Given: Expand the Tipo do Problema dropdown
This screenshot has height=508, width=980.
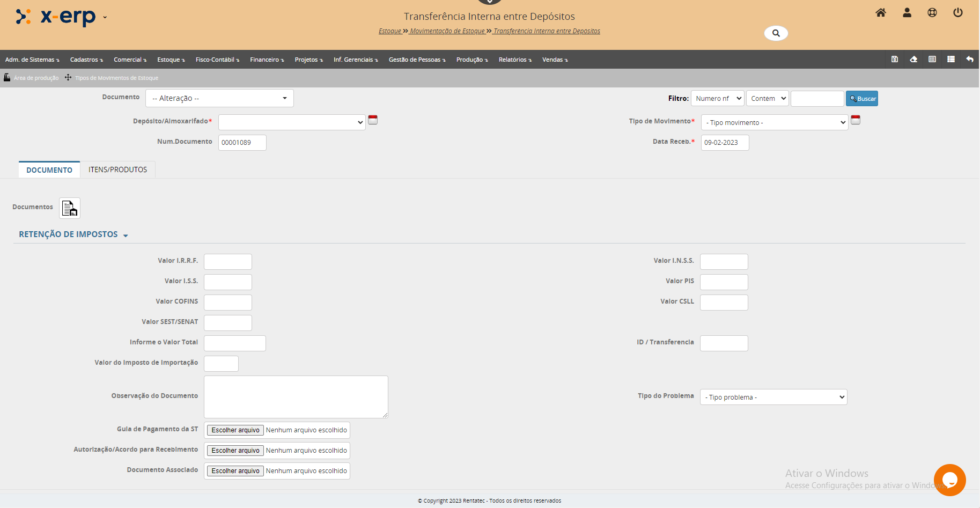Looking at the screenshot, I should pos(773,397).
